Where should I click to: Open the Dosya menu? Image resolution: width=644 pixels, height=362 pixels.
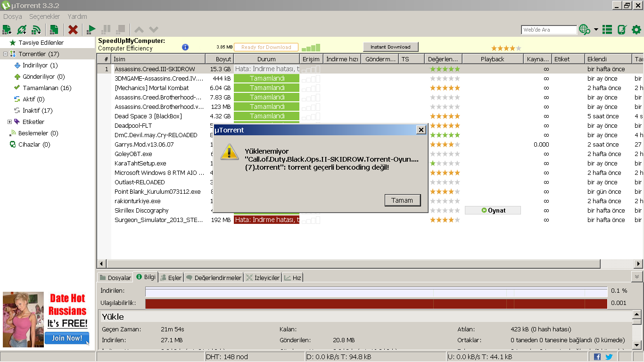(x=13, y=16)
